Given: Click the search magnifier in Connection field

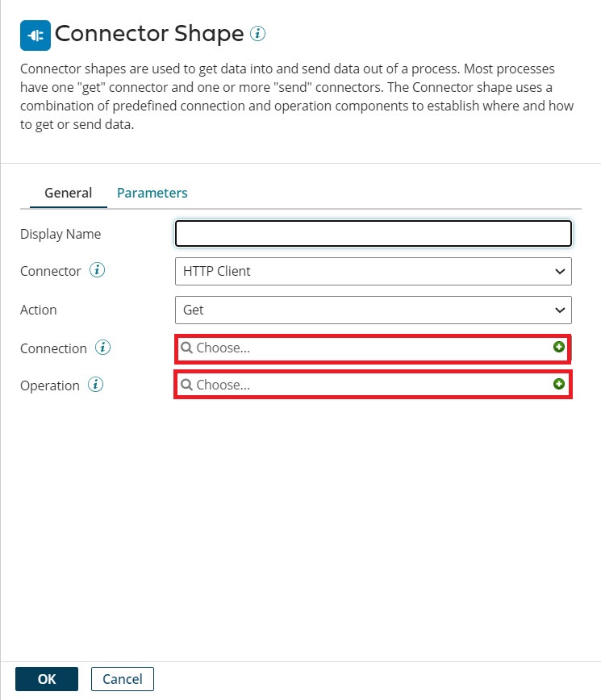Looking at the screenshot, I should click(186, 348).
